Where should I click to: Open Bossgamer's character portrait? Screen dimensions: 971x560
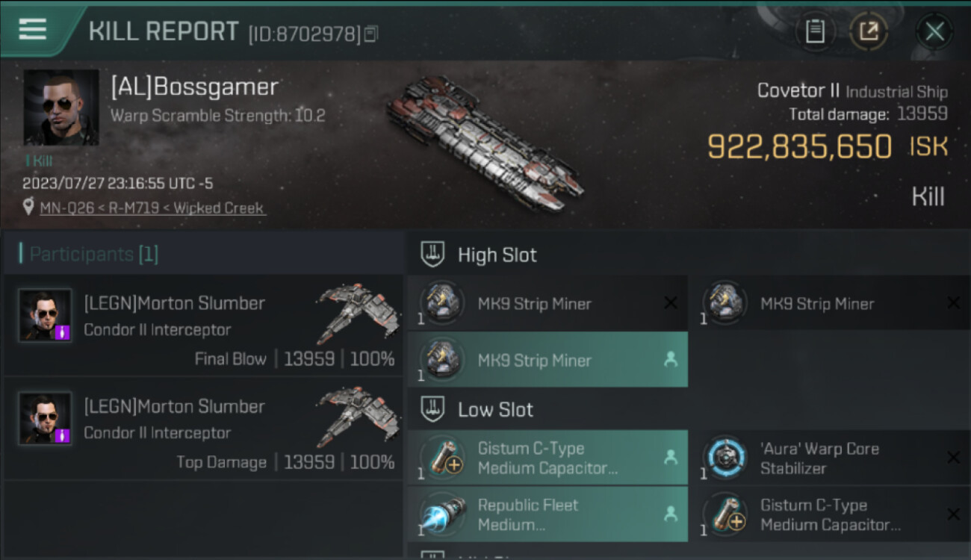click(61, 108)
